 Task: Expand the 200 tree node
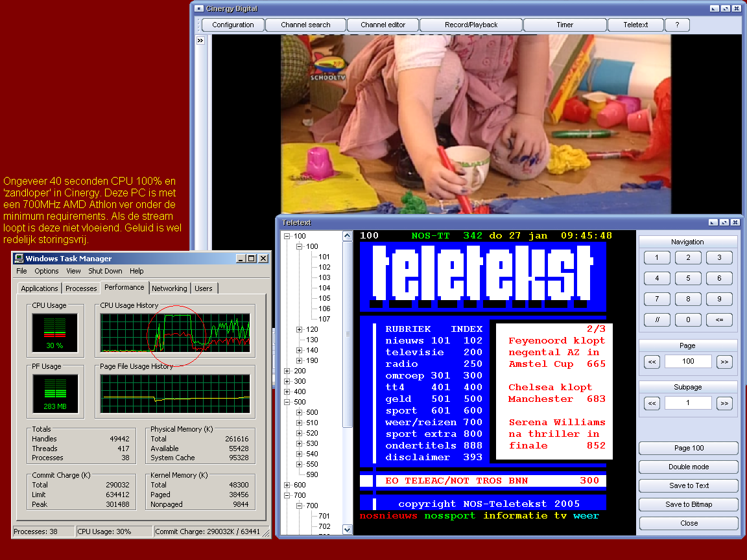pos(287,371)
